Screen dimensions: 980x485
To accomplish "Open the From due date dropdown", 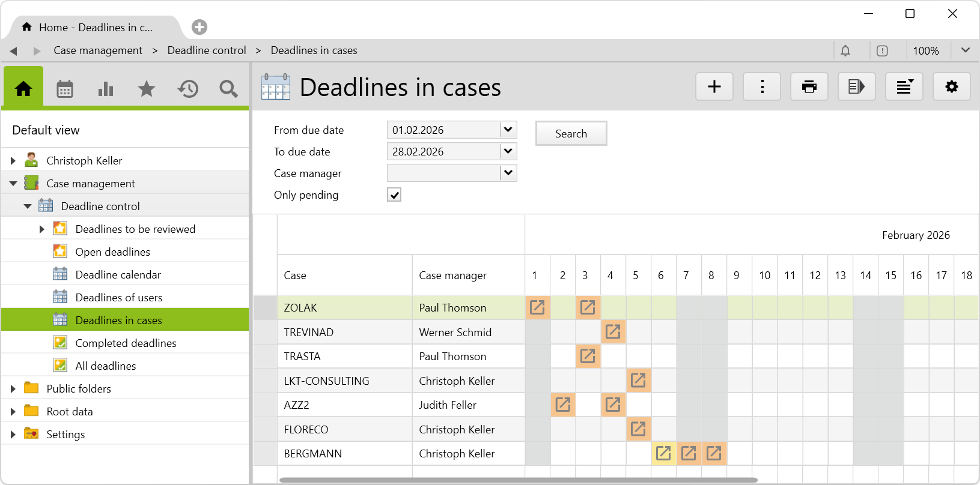I will (x=508, y=130).
